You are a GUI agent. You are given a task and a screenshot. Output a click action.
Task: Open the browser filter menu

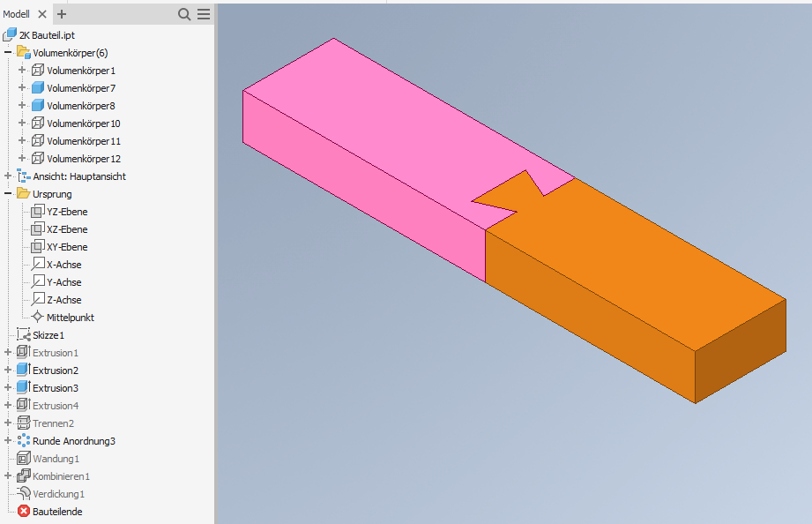[x=202, y=14]
